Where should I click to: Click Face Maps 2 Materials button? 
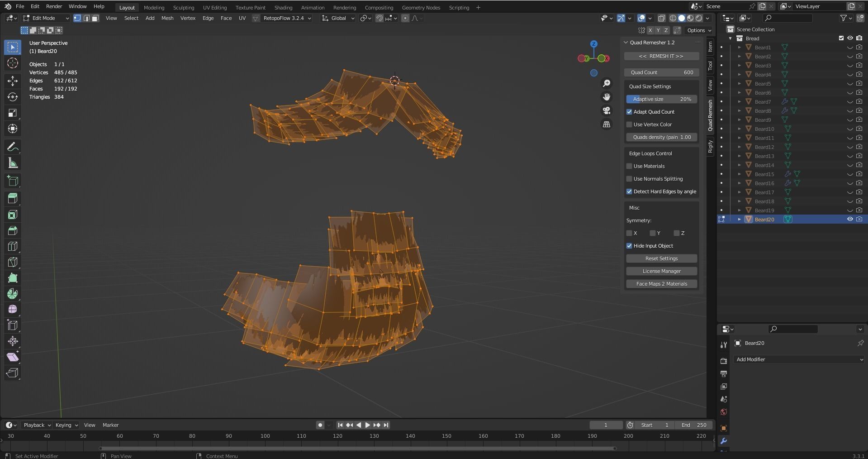[x=661, y=284]
